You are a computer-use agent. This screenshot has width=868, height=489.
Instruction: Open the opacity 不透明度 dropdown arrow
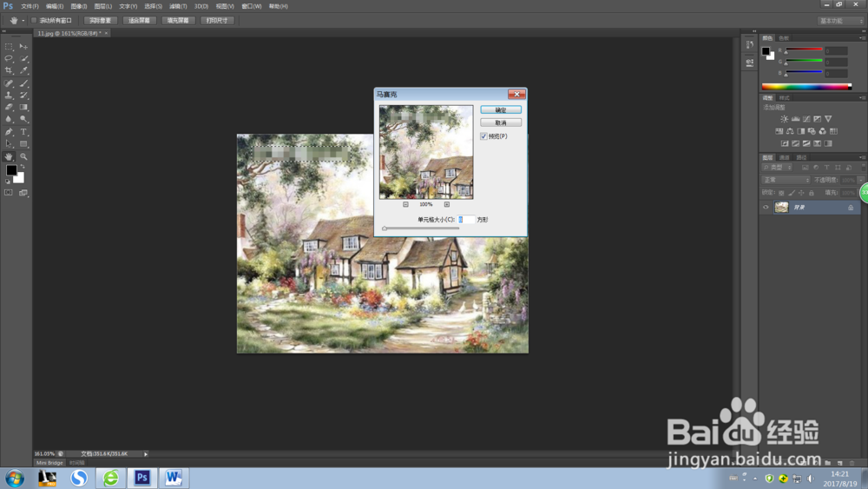861,180
